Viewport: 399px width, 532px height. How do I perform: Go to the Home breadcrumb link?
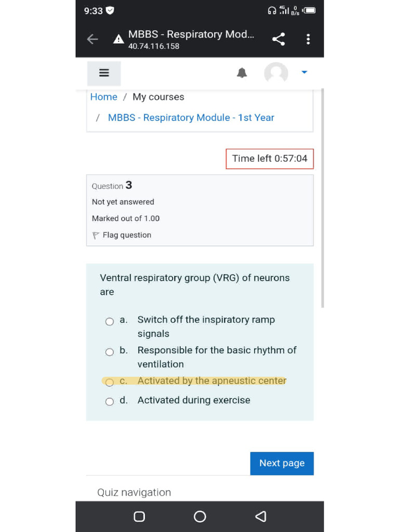(x=104, y=97)
